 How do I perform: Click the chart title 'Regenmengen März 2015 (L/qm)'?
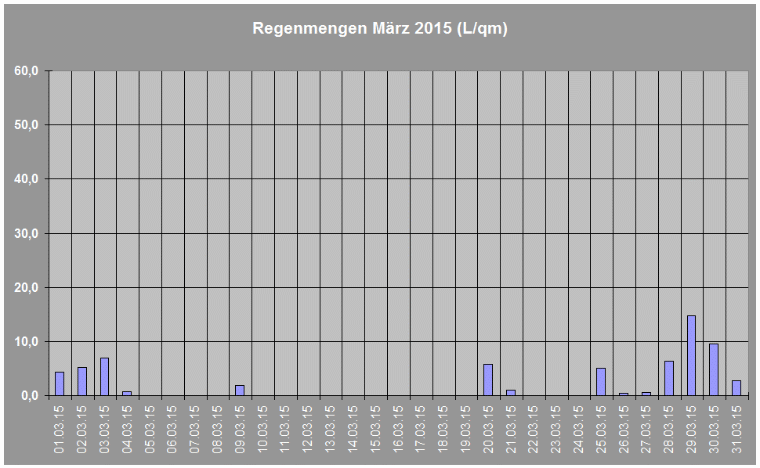[x=379, y=29]
